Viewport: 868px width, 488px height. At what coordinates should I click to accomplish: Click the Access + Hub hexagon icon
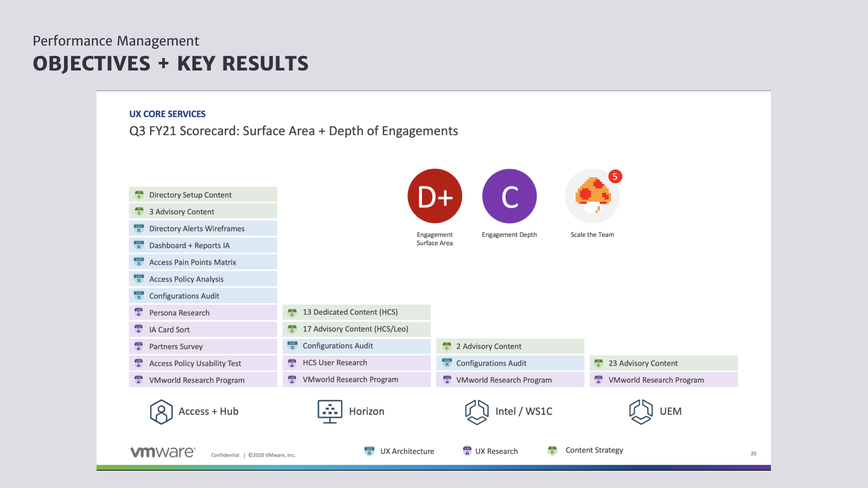click(161, 412)
